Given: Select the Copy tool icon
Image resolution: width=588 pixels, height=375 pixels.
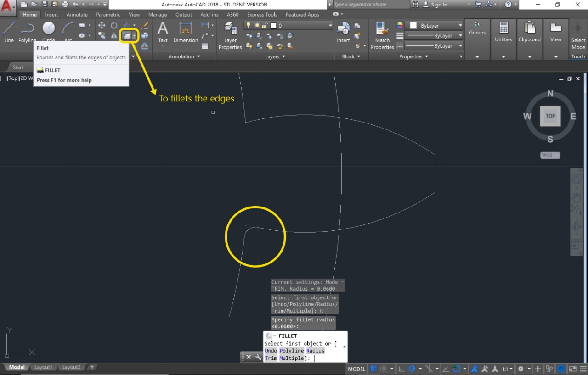Looking at the screenshot, I should click(102, 35).
